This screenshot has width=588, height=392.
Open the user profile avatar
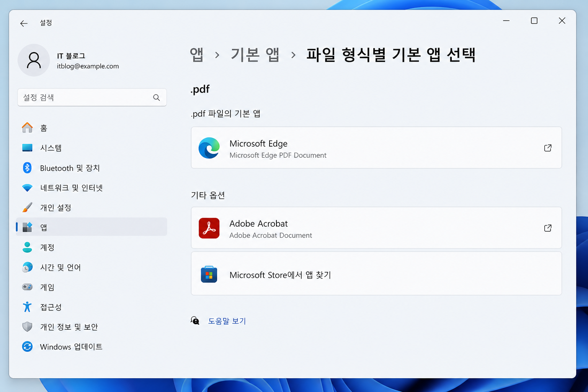34,60
